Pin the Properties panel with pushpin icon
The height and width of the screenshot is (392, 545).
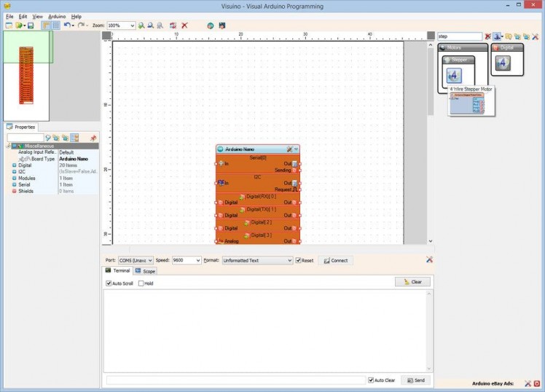click(x=93, y=138)
